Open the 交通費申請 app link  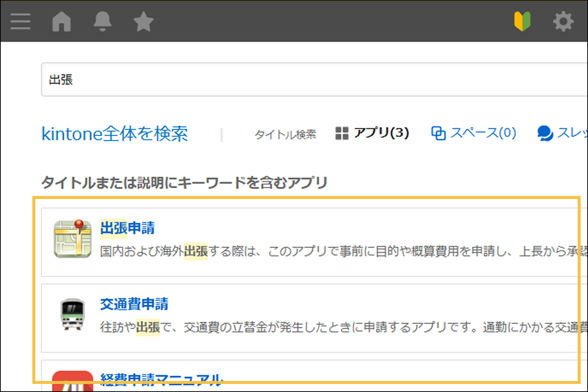135,304
